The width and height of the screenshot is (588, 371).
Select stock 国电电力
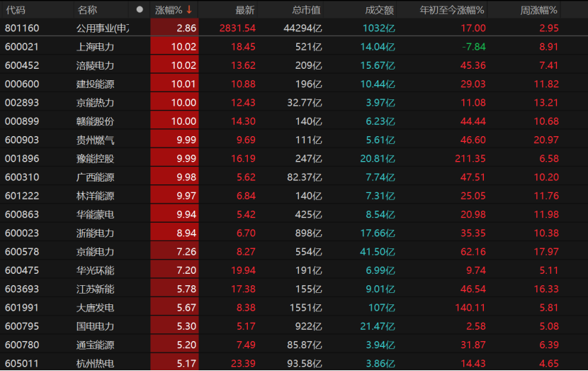click(95, 326)
